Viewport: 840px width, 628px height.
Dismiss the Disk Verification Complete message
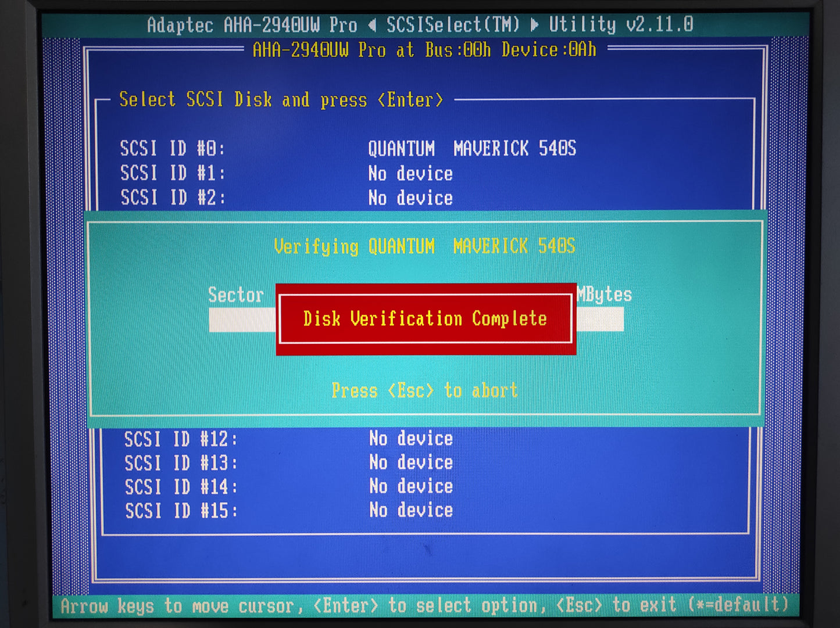(x=425, y=319)
